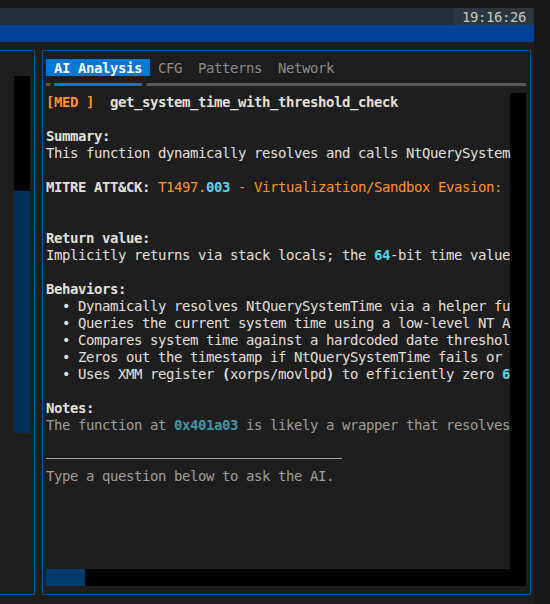The width and height of the screenshot is (550, 604).
Task: Click bullet 'Uses XMM register (xorps/movlpd)'
Action: tap(286, 374)
